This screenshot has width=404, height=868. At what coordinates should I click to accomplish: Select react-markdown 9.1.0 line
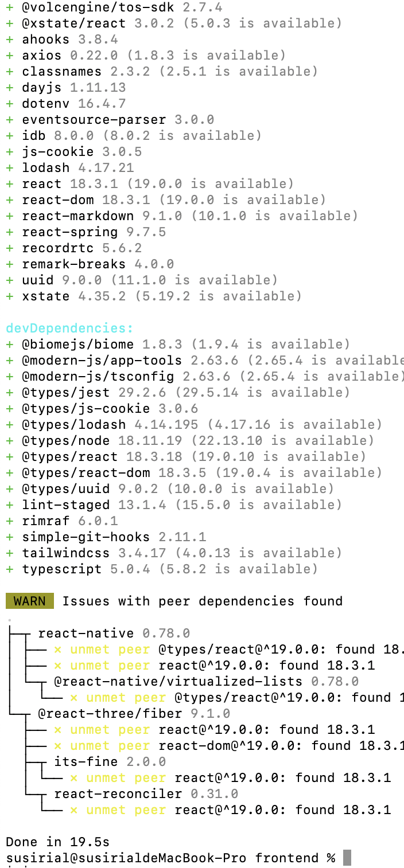pyautogui.click(x=182, y=216)
